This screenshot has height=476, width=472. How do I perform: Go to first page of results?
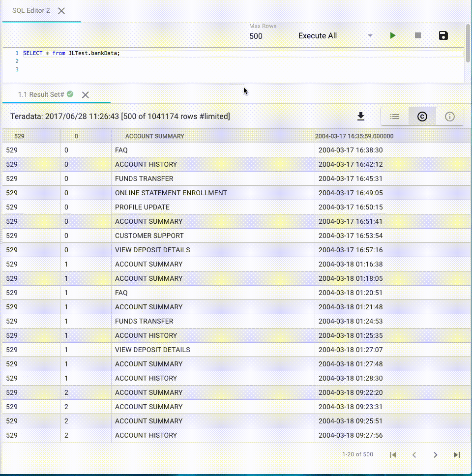393,455
